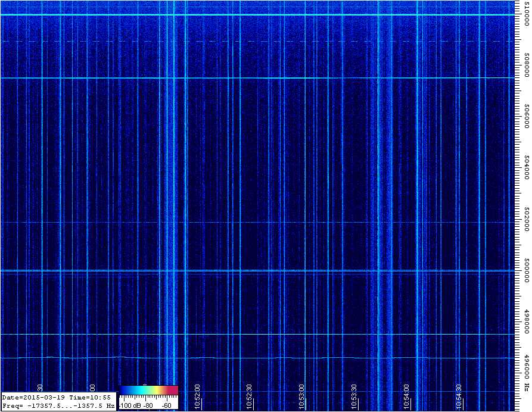Click the 508000 frequency axis label
This screenshot has height=412, width=532.
(x=527, y=65)
